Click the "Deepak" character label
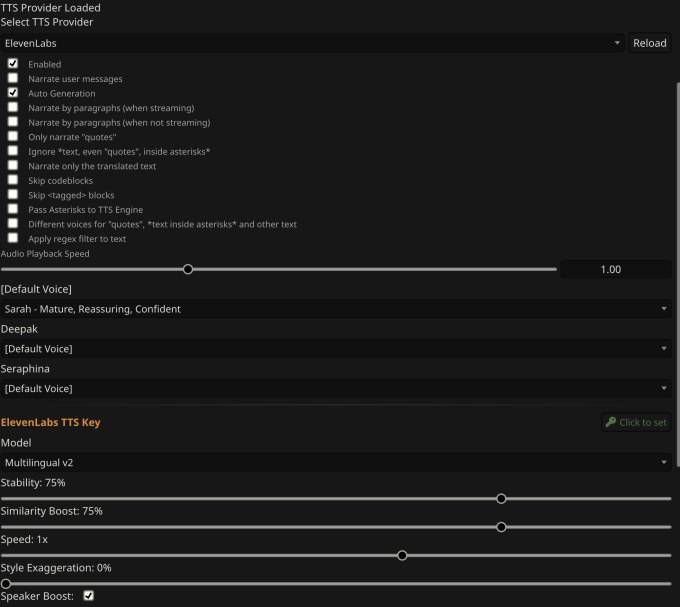 point(19,329)
